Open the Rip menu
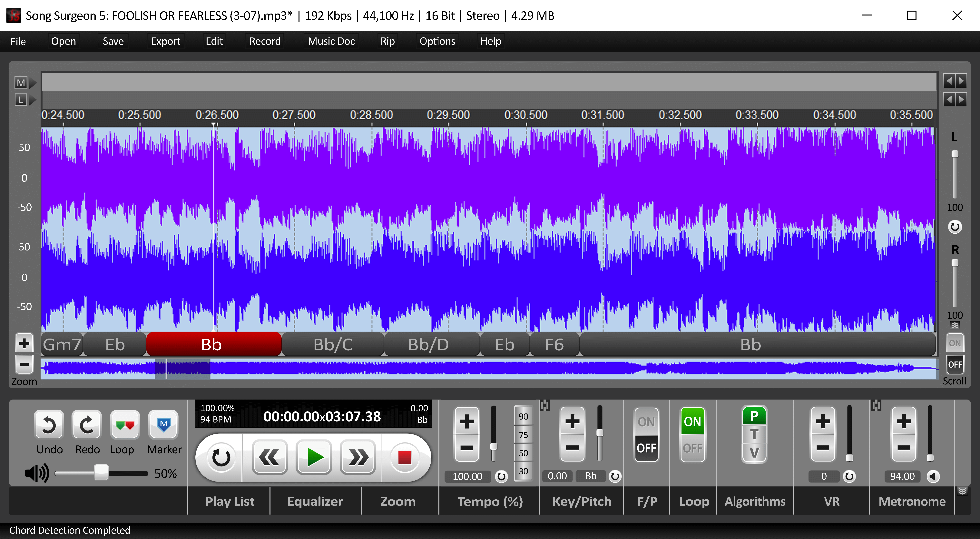This screenshot has width=980, height=539. (387, 41)
